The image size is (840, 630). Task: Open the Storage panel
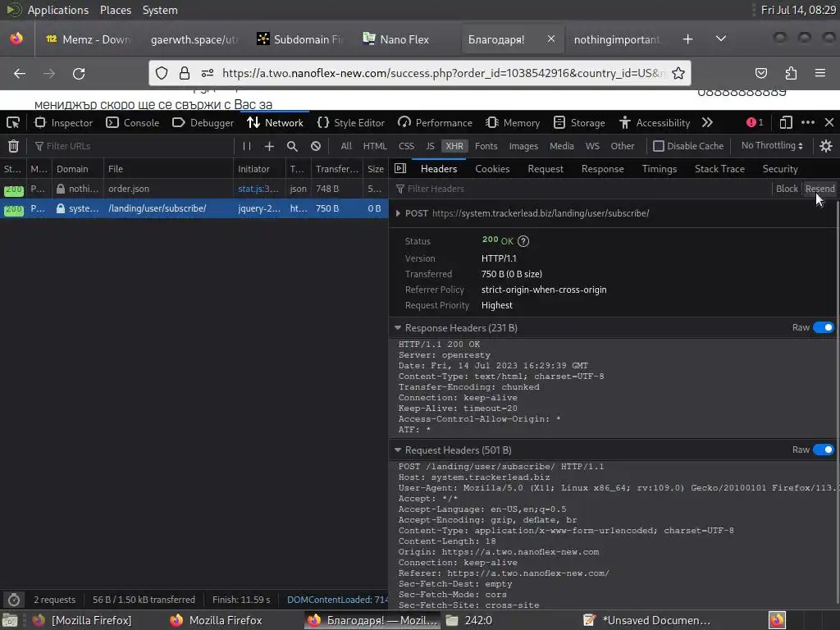coord(579,123)
